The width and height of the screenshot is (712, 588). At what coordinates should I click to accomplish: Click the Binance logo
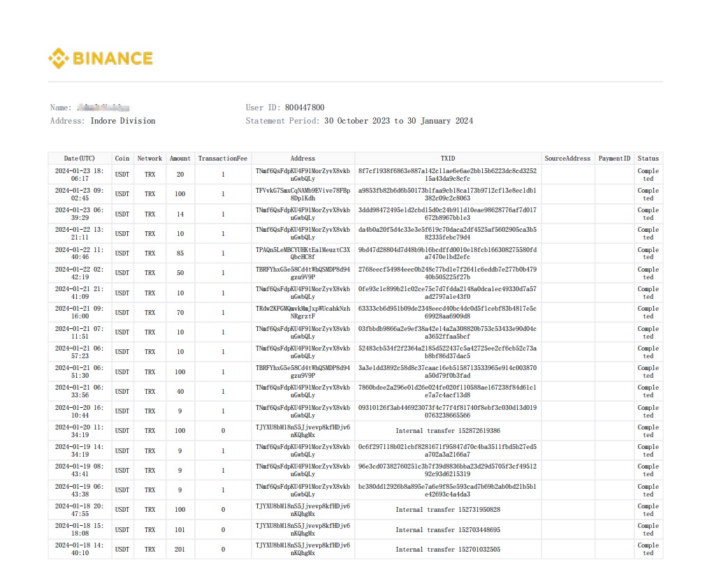pos(101,59)
